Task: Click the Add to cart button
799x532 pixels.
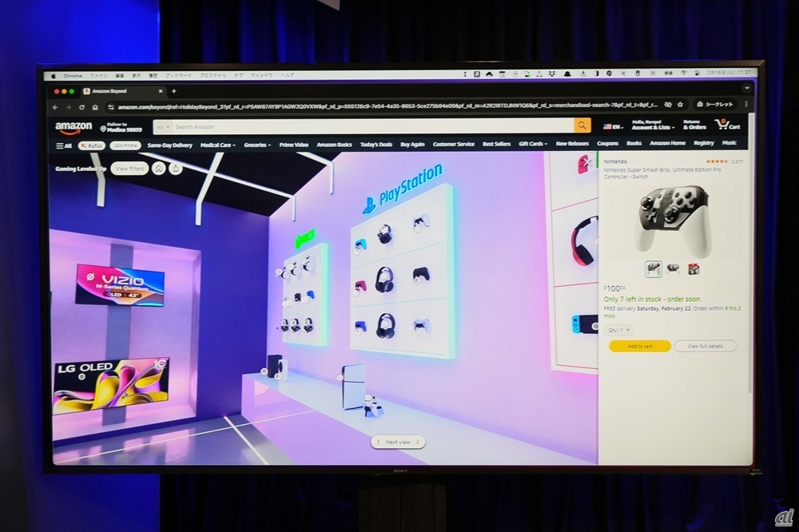Action: click(x=639, y=347)
